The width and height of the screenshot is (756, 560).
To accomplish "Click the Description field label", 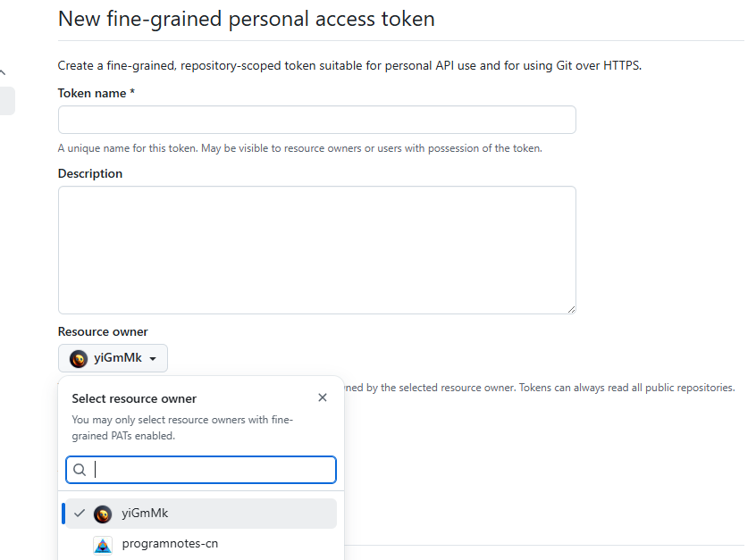I will (x=90, y=173).
